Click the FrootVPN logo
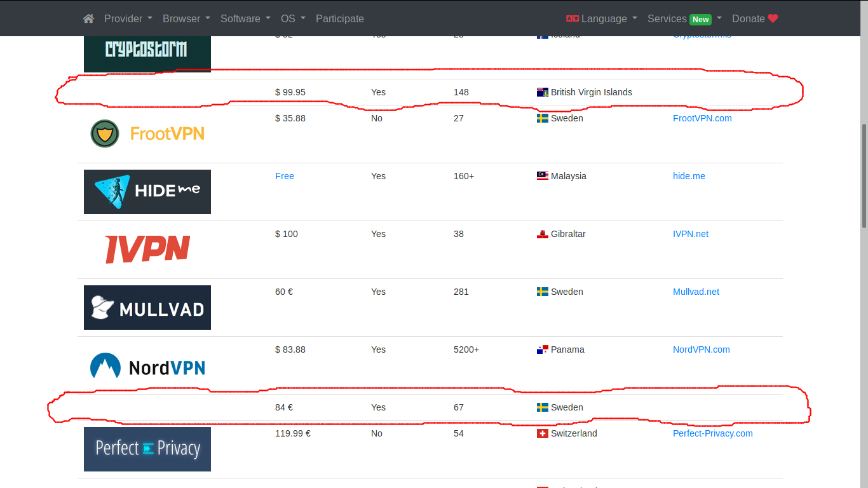 click(x=147, y=134)
